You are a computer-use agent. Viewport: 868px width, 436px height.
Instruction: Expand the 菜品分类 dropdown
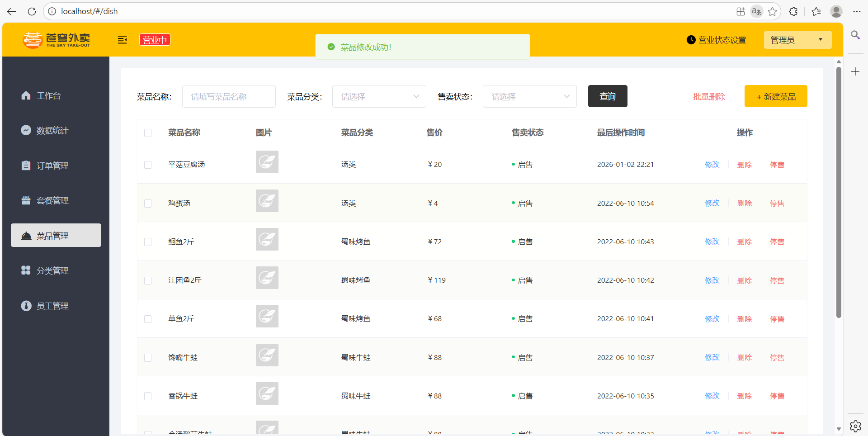coord(379,96)
